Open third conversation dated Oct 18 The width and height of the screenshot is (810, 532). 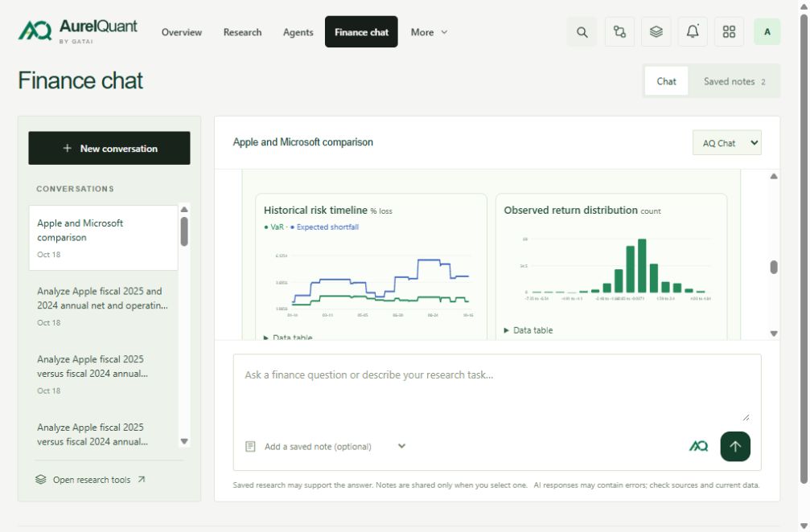(x=103, y=374)
